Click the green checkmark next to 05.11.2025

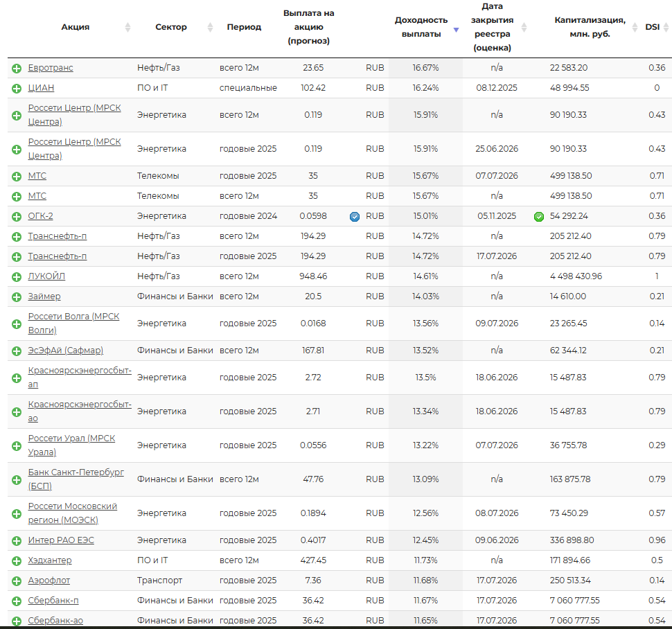[x=539, y=217]
